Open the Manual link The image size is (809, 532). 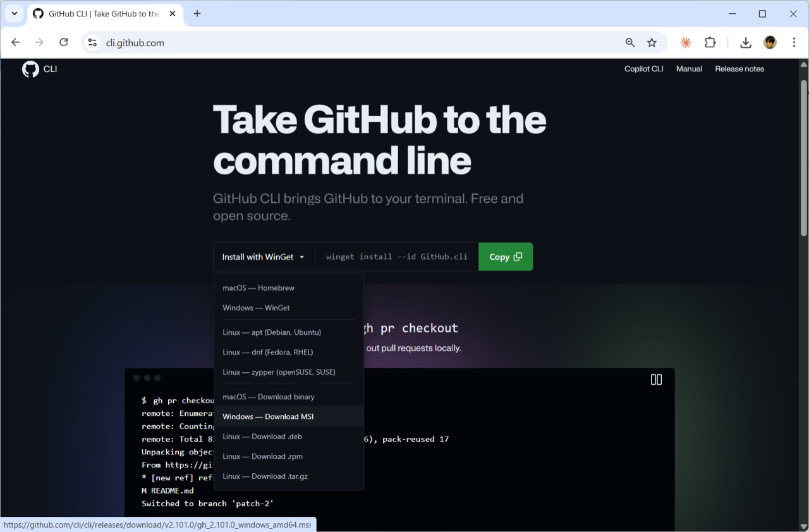pos(689,69)
